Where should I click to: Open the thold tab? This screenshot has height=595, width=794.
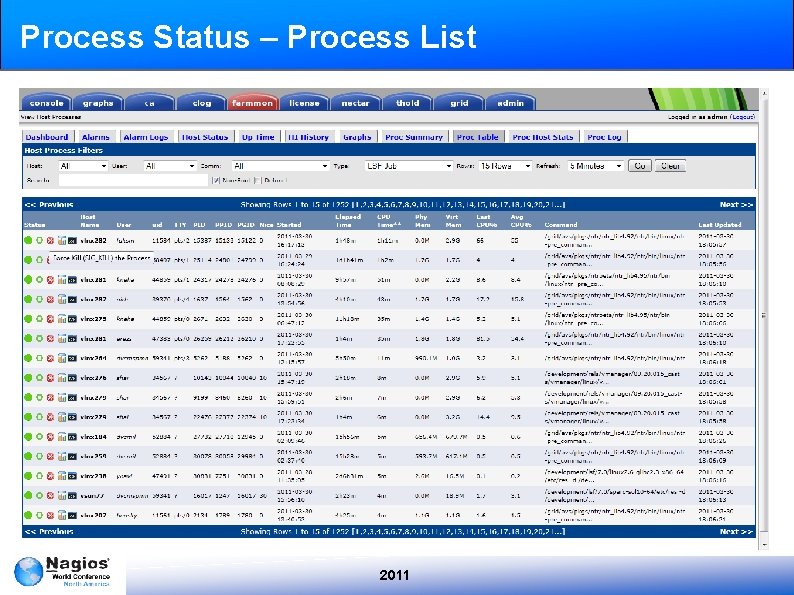(x=408, y=103)
